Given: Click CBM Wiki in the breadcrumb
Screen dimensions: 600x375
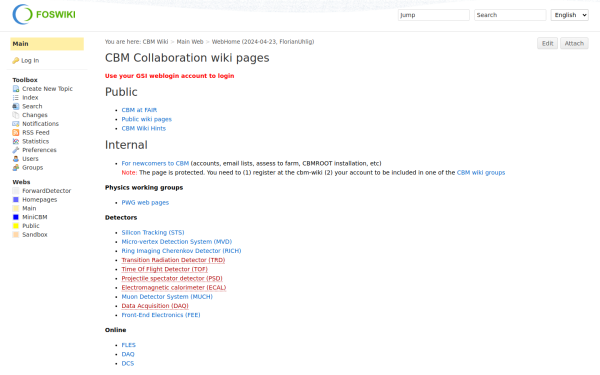Looking at the screenshot, I should coord(155,42).
